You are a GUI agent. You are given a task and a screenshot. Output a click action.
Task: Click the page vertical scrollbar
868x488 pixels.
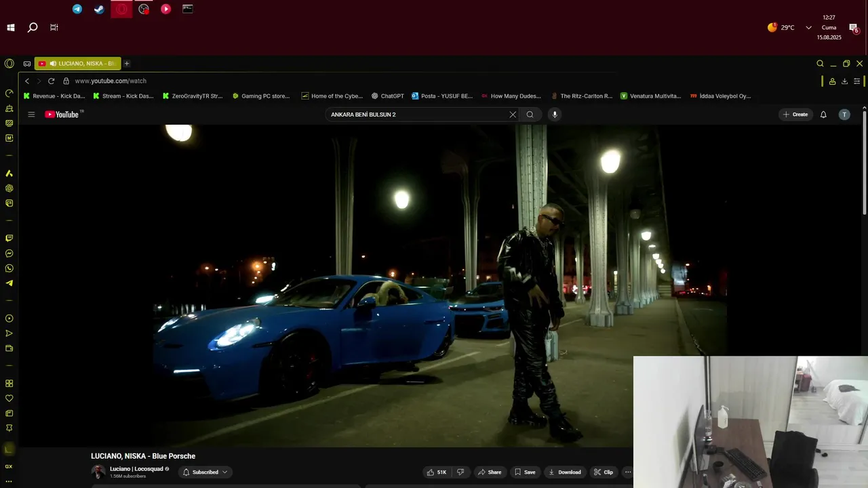[x=864, y=163]
